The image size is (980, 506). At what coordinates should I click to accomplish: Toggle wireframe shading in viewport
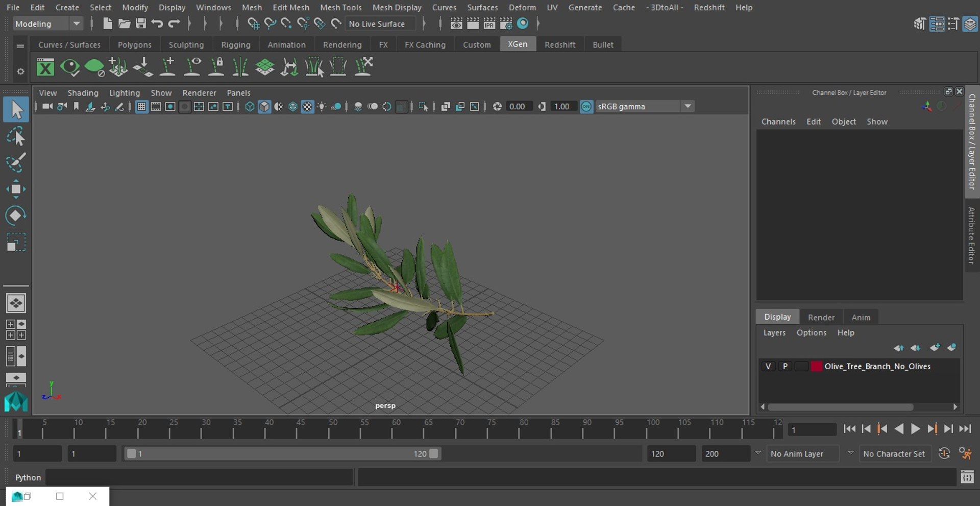tap(250, 106)
